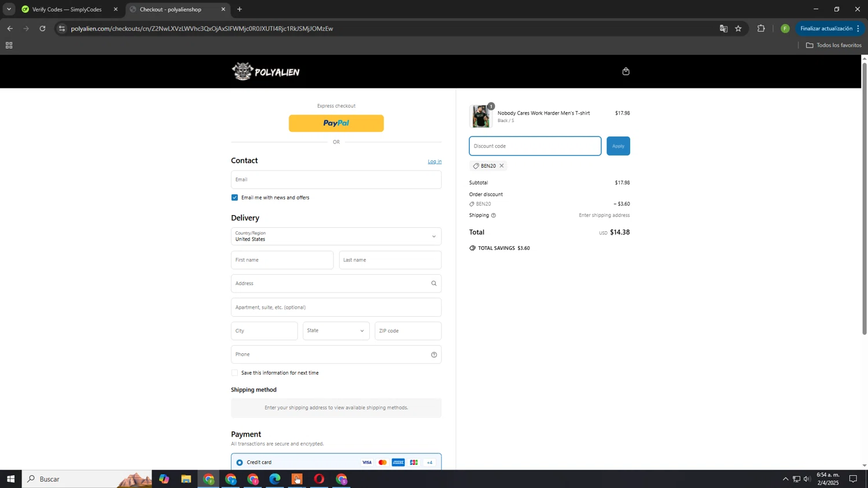Screen dimensions: 868x488
Task: Open the browser translate page icon
Action: tap(723, 28)
